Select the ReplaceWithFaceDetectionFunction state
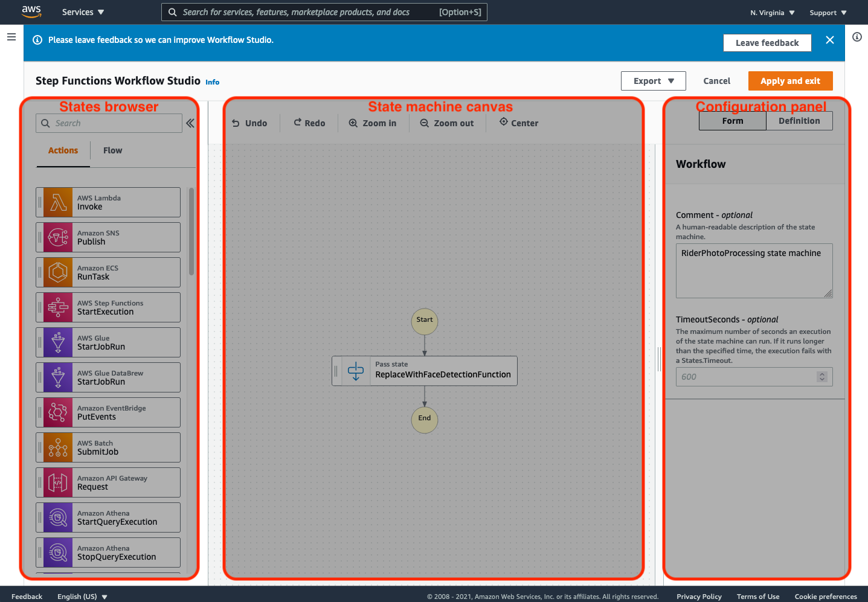 pos(425,371)
